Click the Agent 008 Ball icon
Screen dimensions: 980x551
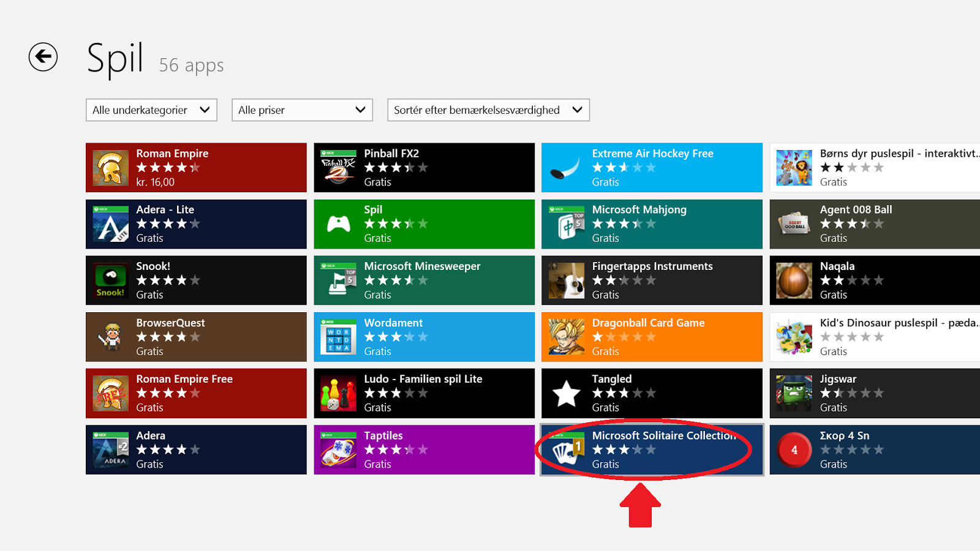click(x=794, y=224)
